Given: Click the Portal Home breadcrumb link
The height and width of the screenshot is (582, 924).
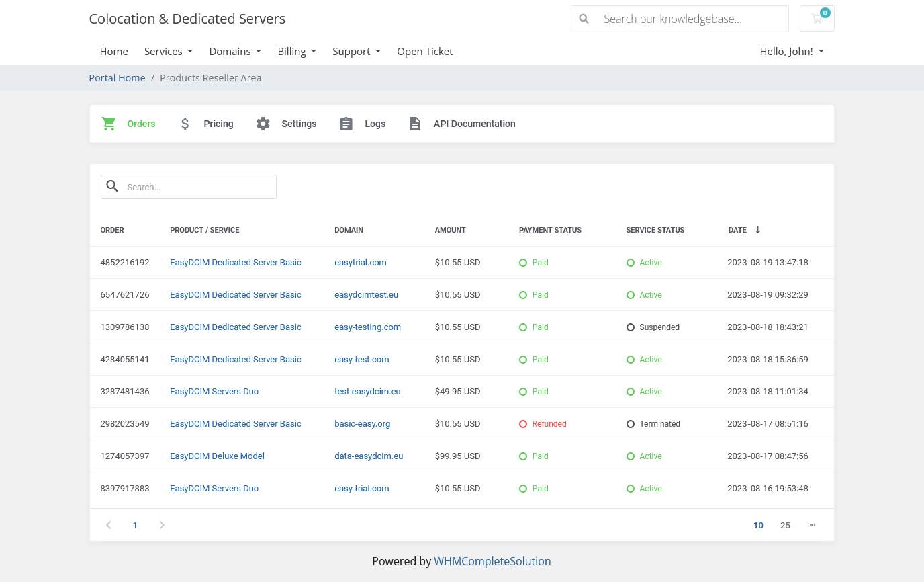Looking at the screenshot, I should point(117,78).
